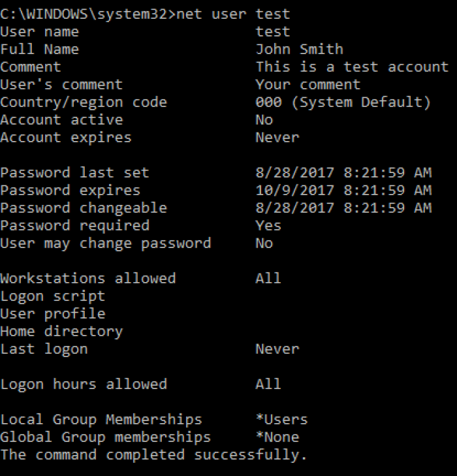This screenshot has height=476, width=457.
Task: Click the Password changeable timestamp
Action: pos(343,208)
